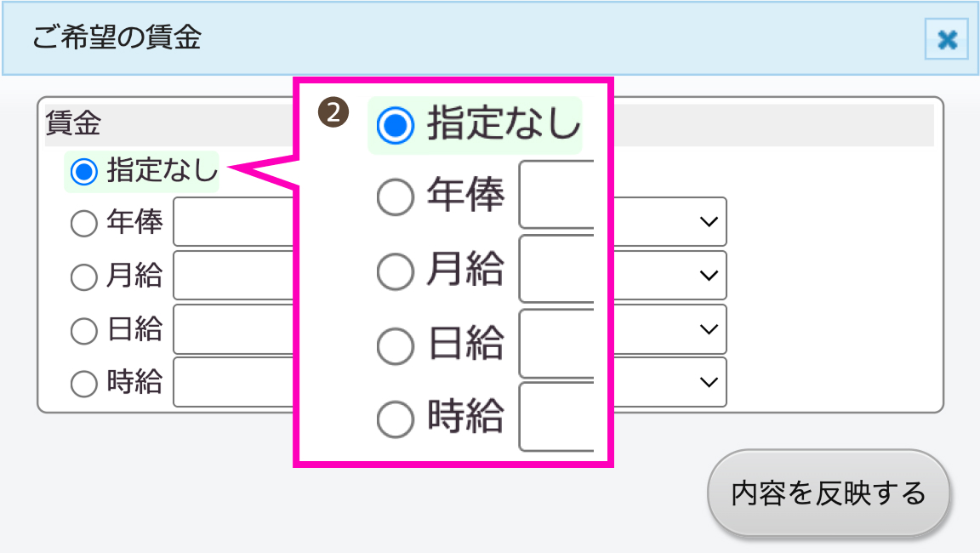Screen dimensions: 980x553
Task: Click small 時給 input field in form
Action: 233,383
